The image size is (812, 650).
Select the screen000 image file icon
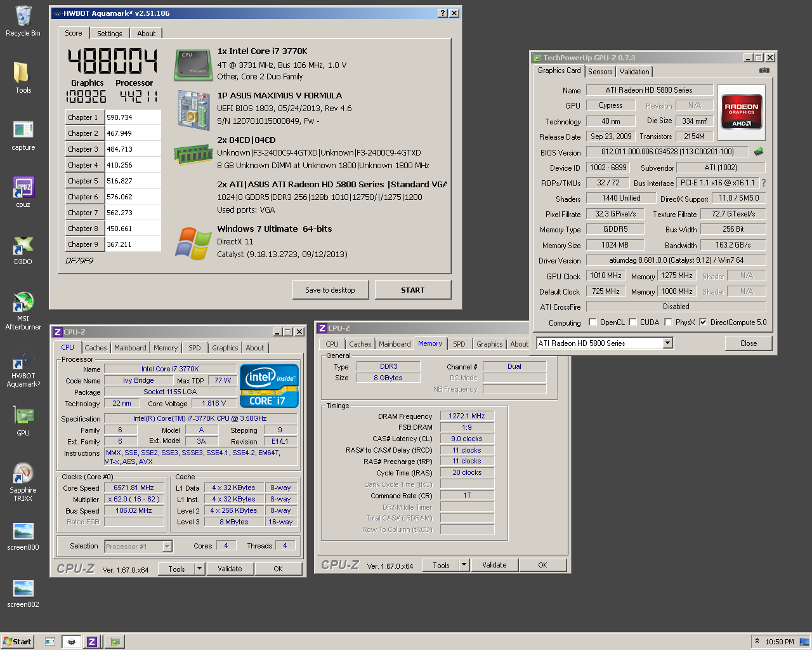click(x=23, y=536)
